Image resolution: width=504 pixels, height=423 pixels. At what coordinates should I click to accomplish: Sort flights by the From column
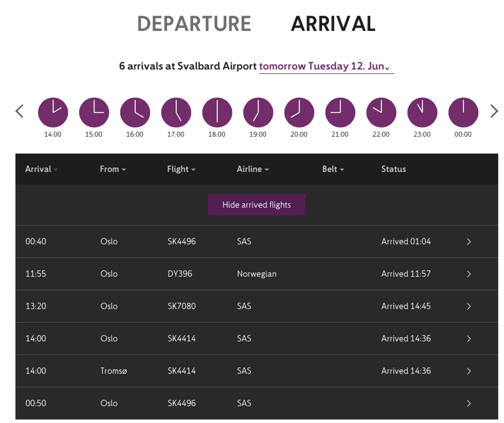[x=113, y=169]
